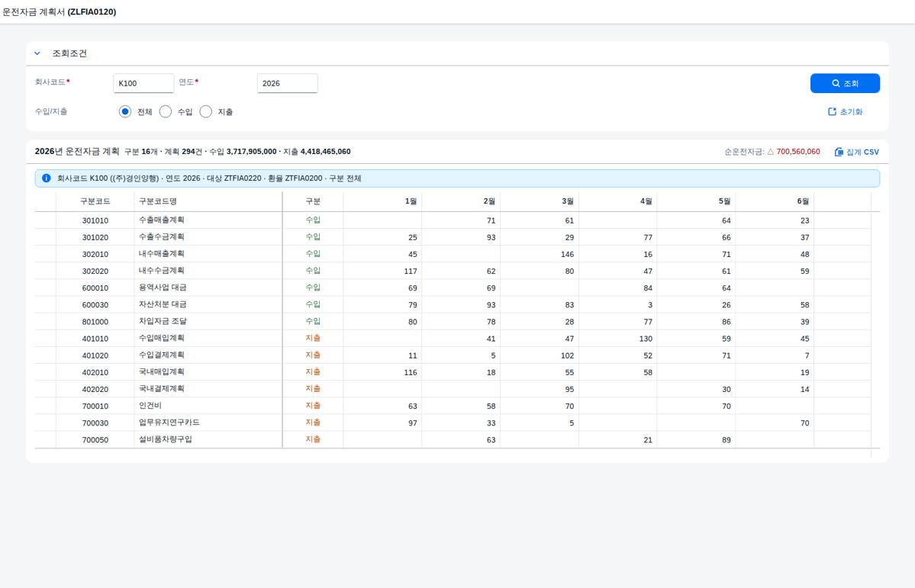This screenshot has width=915, height=588.
Task: Select row code 700010
Action: (95, 406)
